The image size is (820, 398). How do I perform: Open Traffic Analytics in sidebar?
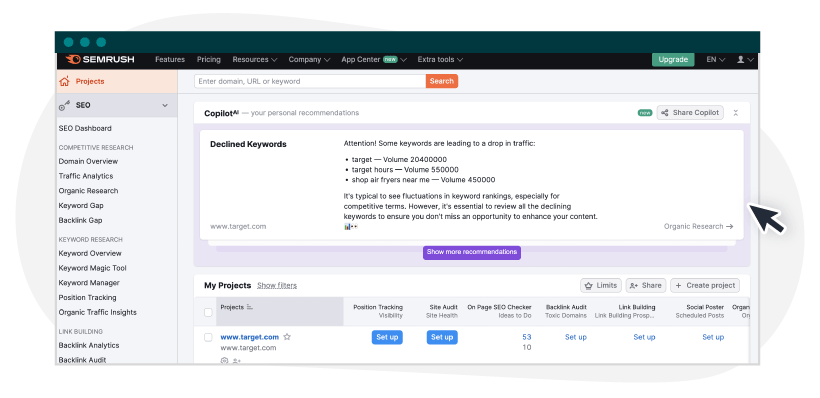coord(86,176)
